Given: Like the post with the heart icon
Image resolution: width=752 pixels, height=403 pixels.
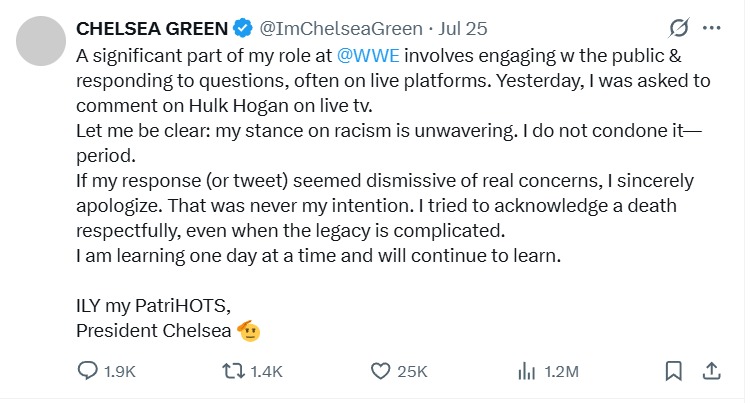Looking at the screenshot, I should [x=379, y=371].
